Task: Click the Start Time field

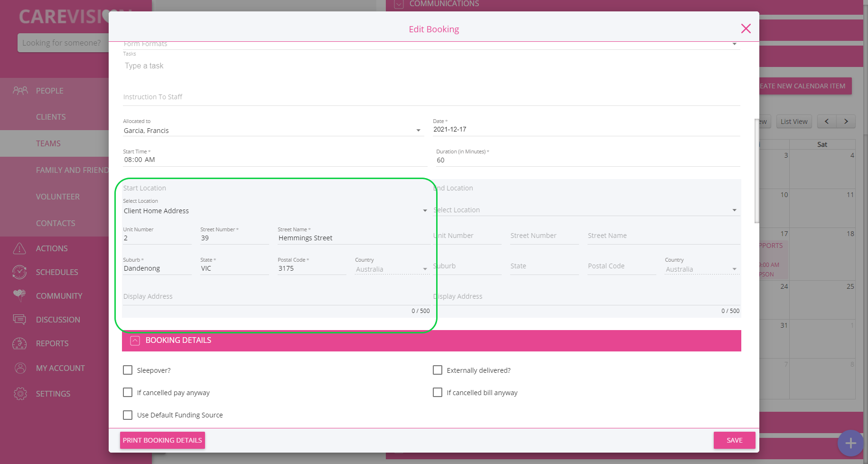Action: click(x=275, y=160)
